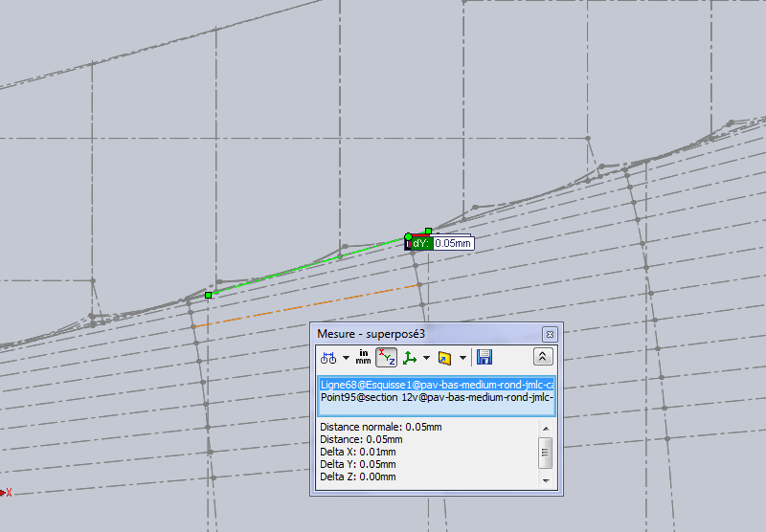Collapse the Mesure dialog with the chevron button

click(x=543, y=357)
